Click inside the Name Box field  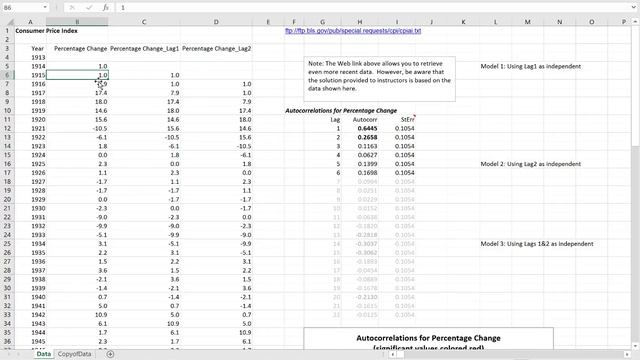pyautogui.click(x=21, y=8)
